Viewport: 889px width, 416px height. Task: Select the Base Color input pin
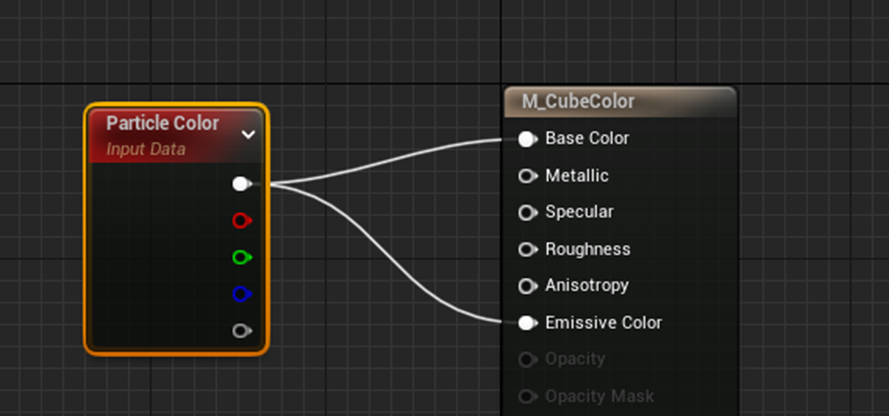(527, 139)
